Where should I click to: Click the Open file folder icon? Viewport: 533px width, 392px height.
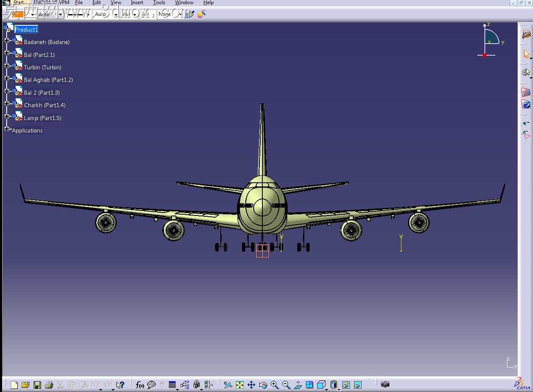coord(25,385)
